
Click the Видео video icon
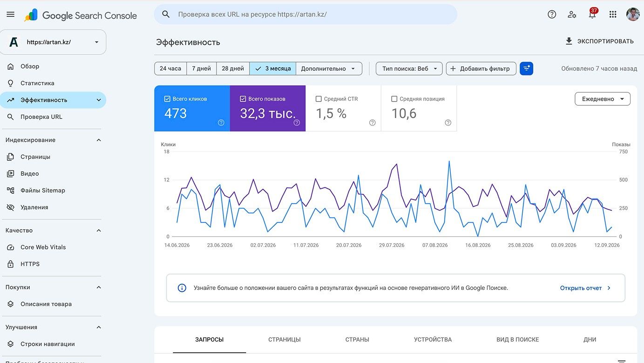(x=11, y=174)
